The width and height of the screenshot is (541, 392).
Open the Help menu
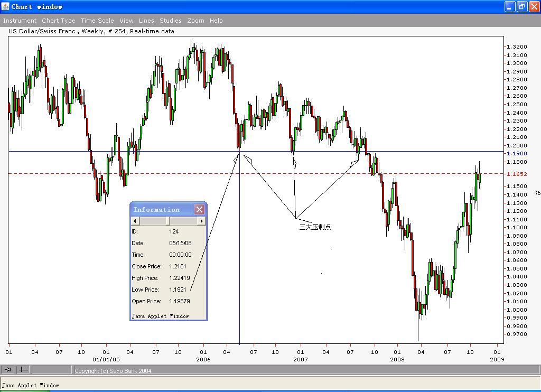click(216, 21)
